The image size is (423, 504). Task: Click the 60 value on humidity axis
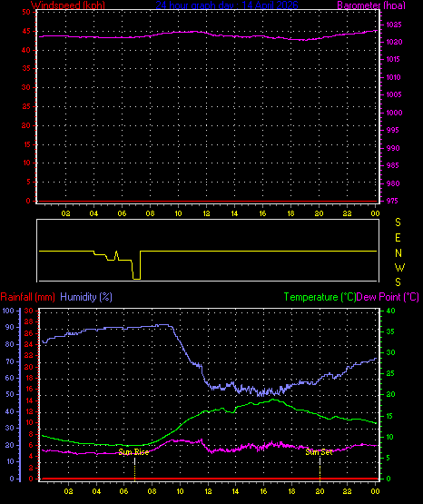point(10,378)
